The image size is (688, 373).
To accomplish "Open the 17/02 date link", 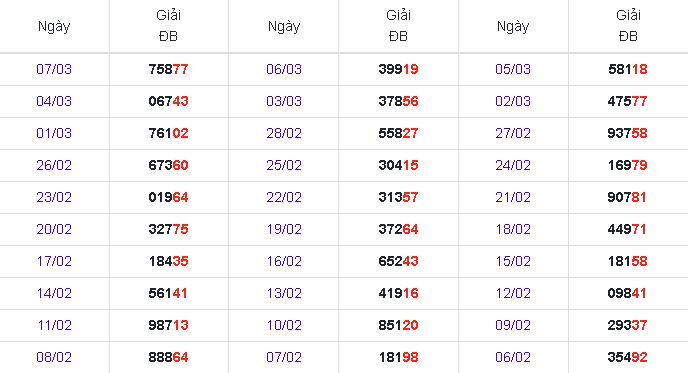I will click(x=54, y=262).
